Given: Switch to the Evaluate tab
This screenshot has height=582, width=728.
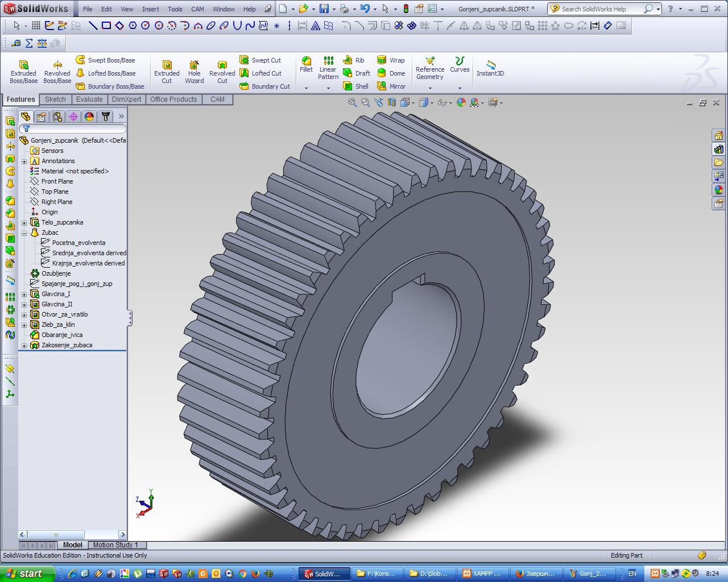Looking at the screenshot, I should [x=89, y=99].
